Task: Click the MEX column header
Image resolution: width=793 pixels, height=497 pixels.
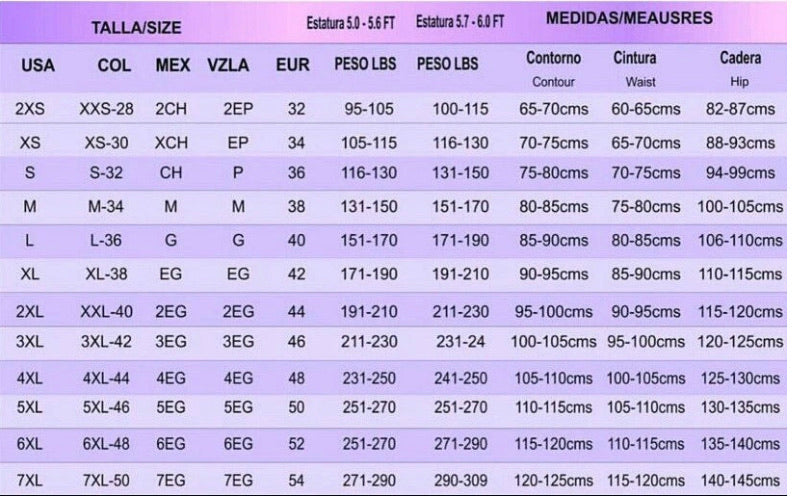Action: point(173,66)
